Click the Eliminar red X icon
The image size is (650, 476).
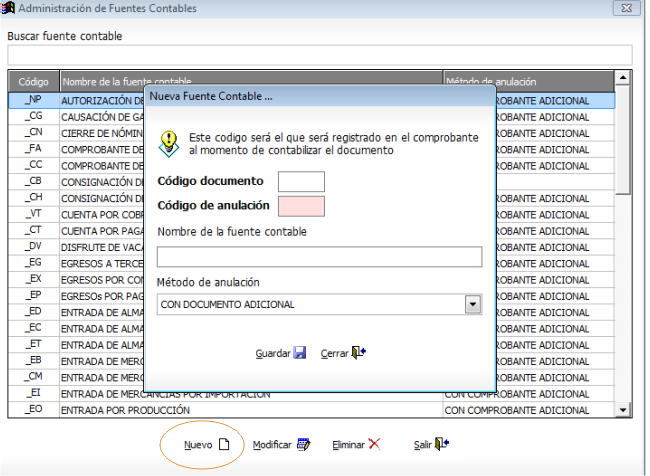tap(374, 444)
